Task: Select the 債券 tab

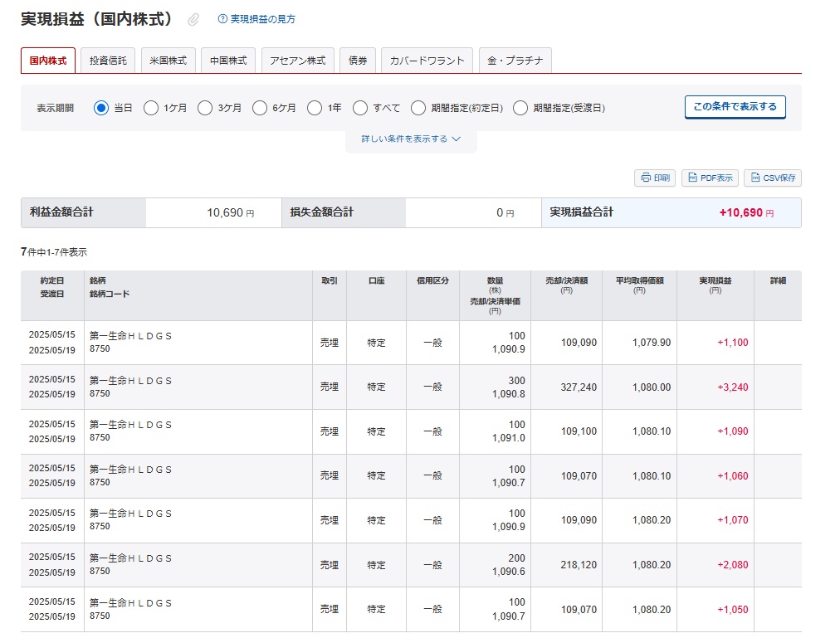Action: click(x=358, y=61)
